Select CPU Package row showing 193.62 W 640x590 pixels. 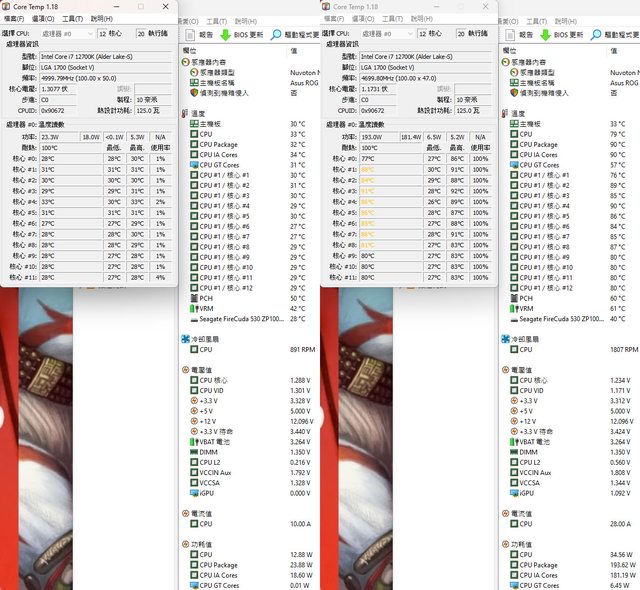pos(545,565)
